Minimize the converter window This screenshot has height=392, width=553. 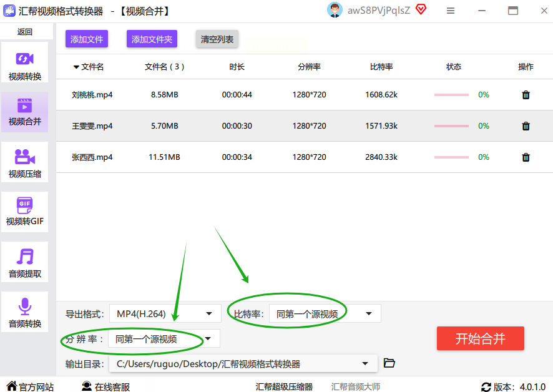pyautogui.click(x=482, y=11)
